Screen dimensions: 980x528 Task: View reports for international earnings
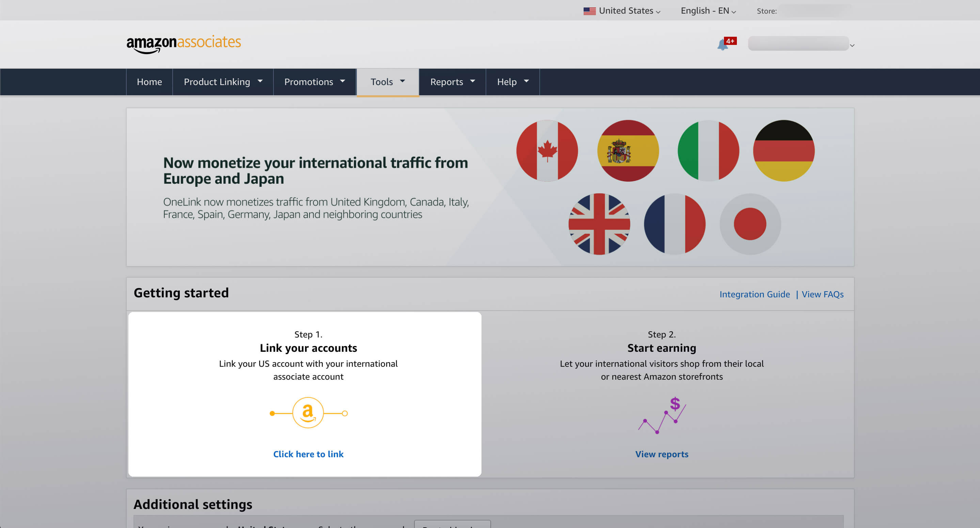pos(661,454)
